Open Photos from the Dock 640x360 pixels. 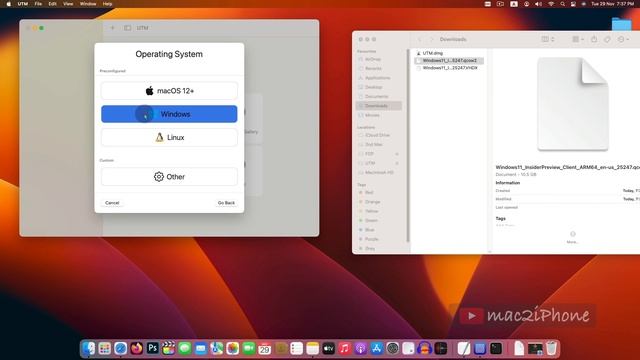(x=232, y=348)
